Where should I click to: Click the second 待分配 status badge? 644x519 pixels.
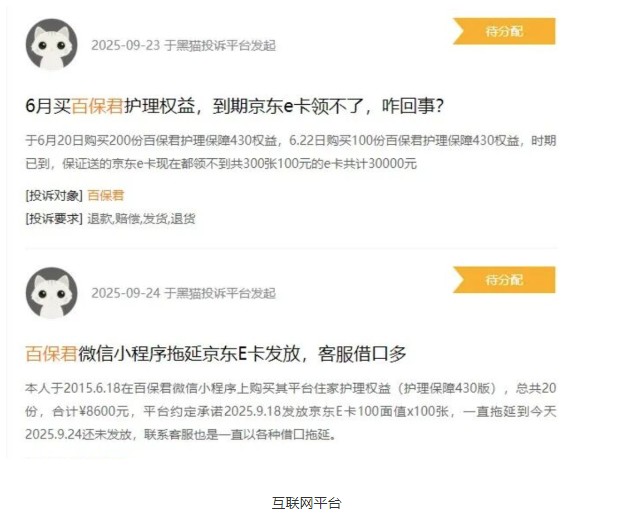[x=504, y=280]
